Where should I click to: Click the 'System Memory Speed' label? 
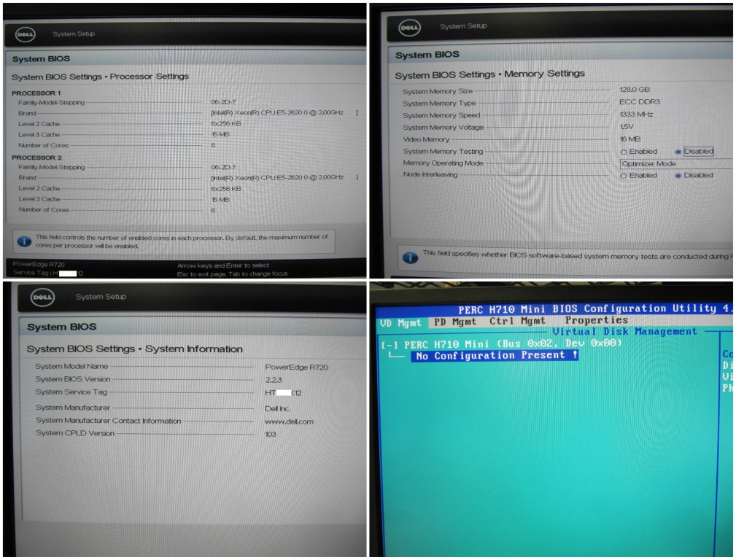click(x=441, y=115)
